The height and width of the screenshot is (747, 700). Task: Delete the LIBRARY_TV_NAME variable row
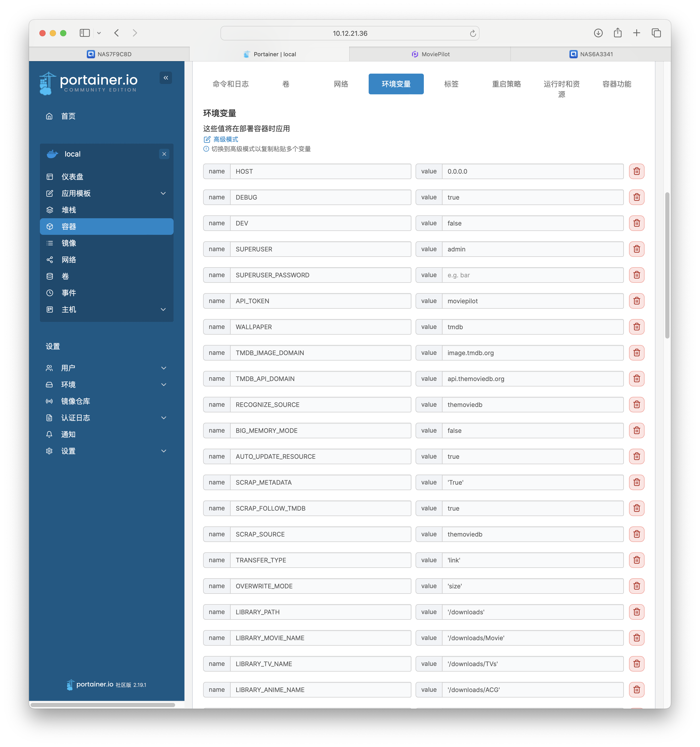click(x=636, y=664)
